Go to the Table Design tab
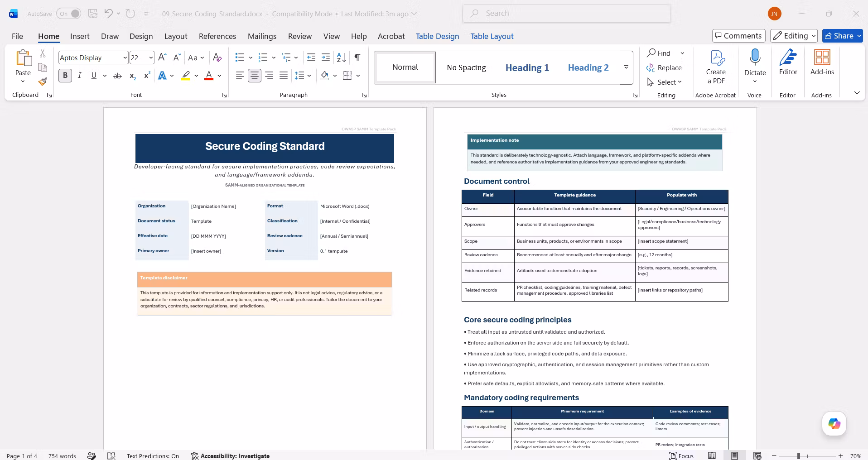 coord(438,36)
